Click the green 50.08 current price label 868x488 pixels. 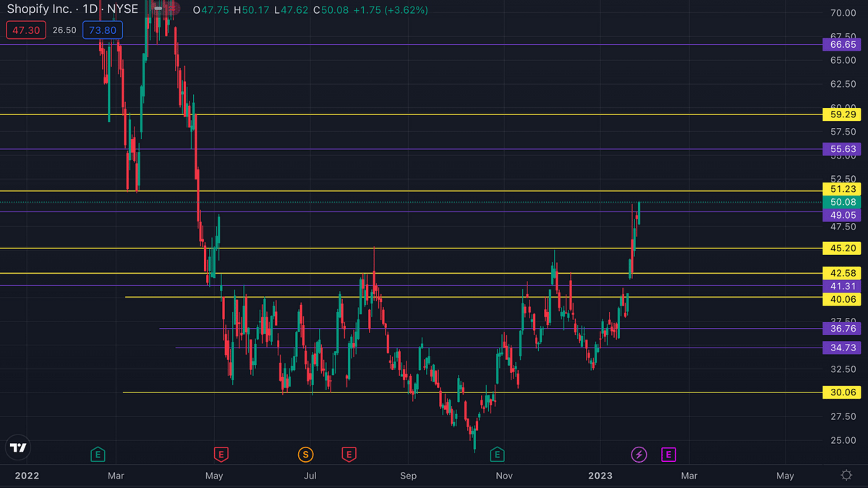[x=843, y=203]
